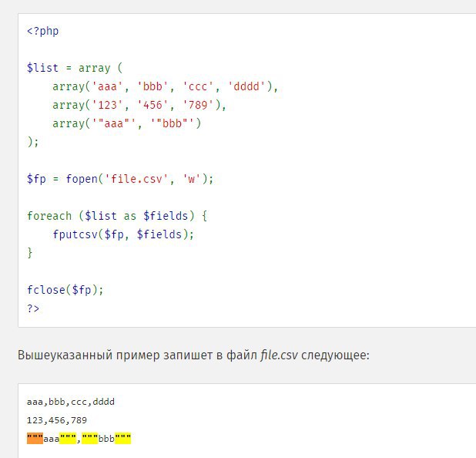Click output line '123,456,789'
The width and height of the screenshot is (476, 458).
point(57,420)
